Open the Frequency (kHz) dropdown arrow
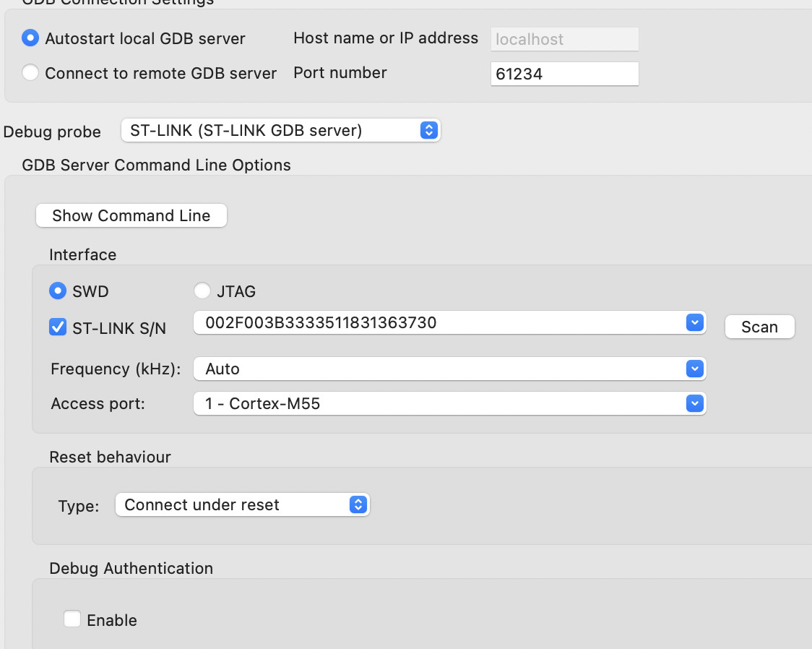Viewport: 812px width, 649px height. (x=694, y=369)
